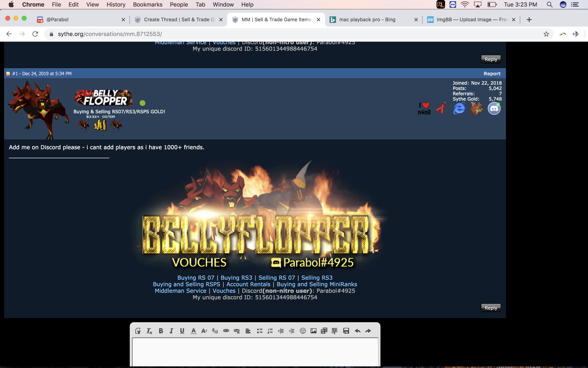Click the three-headed dog avatar
This screenshot has width=588, height=368.
click(x=38, y=110)
